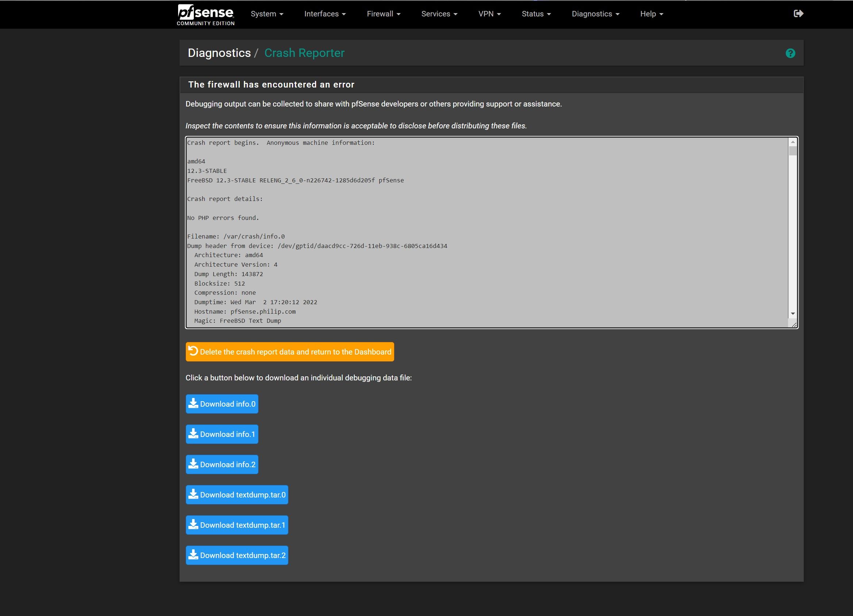The image size is (853, 616).
Task: Open the Diagnostics dropdown menu
Action: (595, 14)
